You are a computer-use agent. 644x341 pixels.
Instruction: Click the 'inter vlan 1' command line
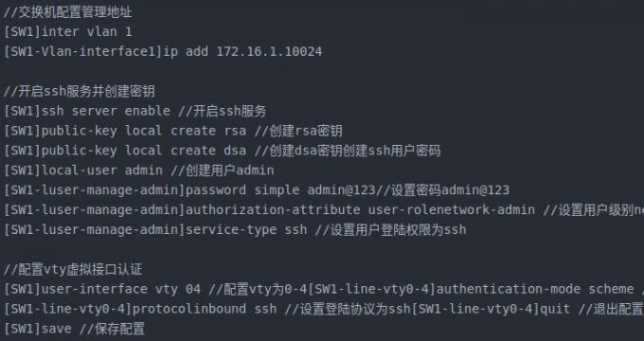pos(68,31)
